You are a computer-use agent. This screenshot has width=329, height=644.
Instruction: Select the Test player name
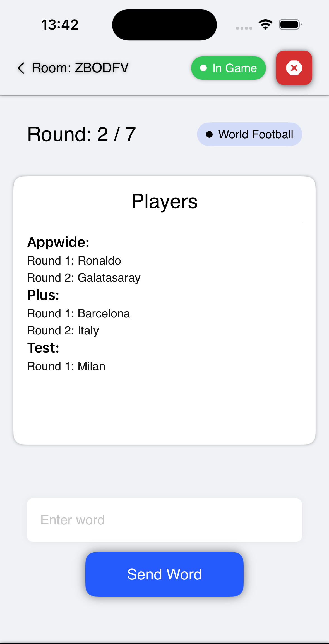click(43, 348)
